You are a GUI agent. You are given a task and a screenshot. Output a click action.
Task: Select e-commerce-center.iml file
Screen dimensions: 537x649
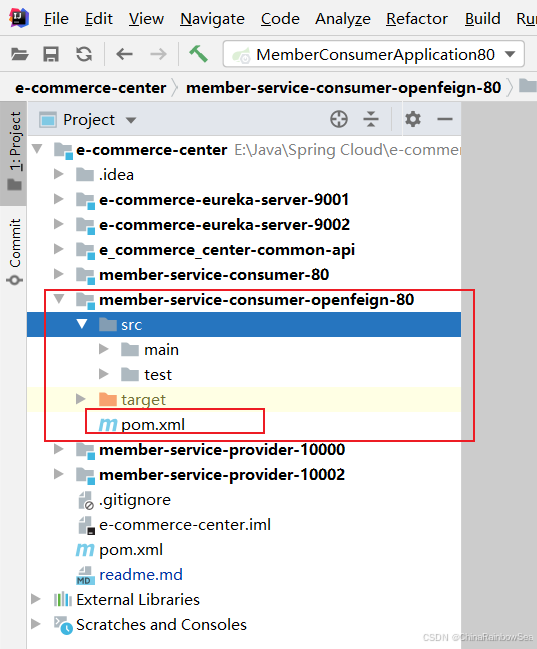(185, 525)
